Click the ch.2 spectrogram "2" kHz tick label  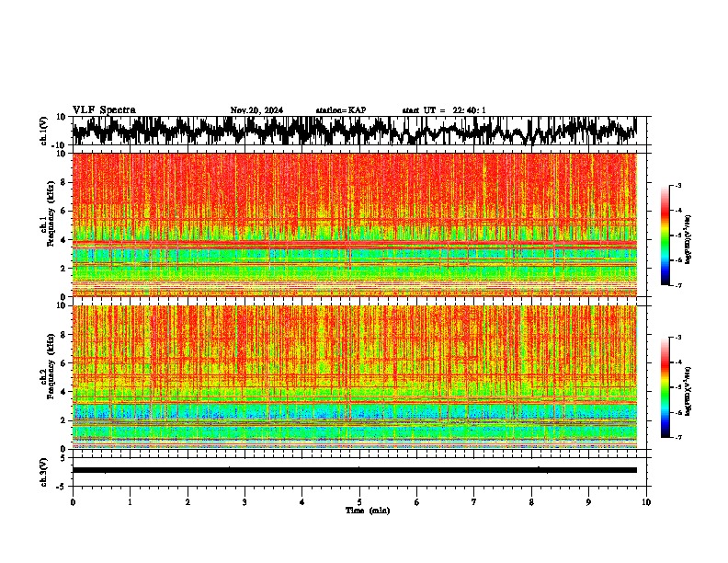pyautogui.click(x=63, y=420)
